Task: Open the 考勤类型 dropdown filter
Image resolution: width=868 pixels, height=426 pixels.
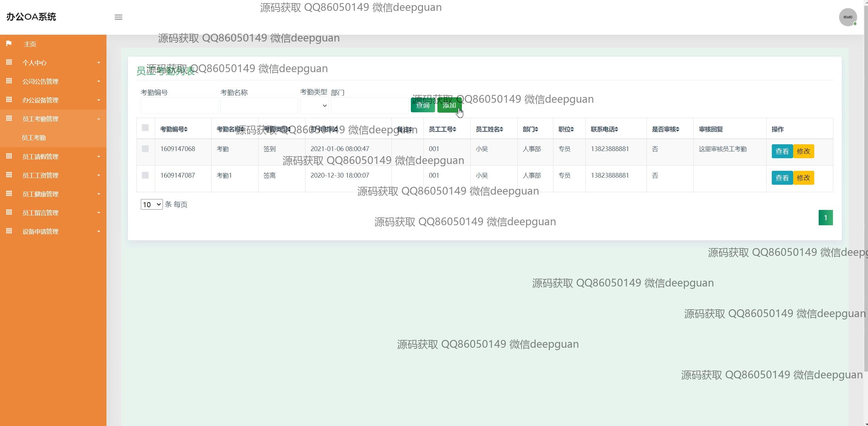Action: (314, 105)
